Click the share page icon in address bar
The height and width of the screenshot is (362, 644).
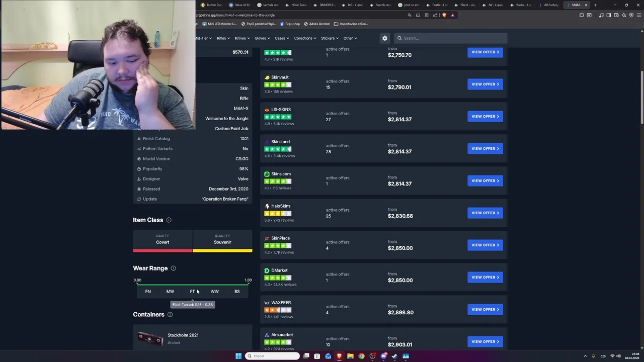tap(435, 15)
